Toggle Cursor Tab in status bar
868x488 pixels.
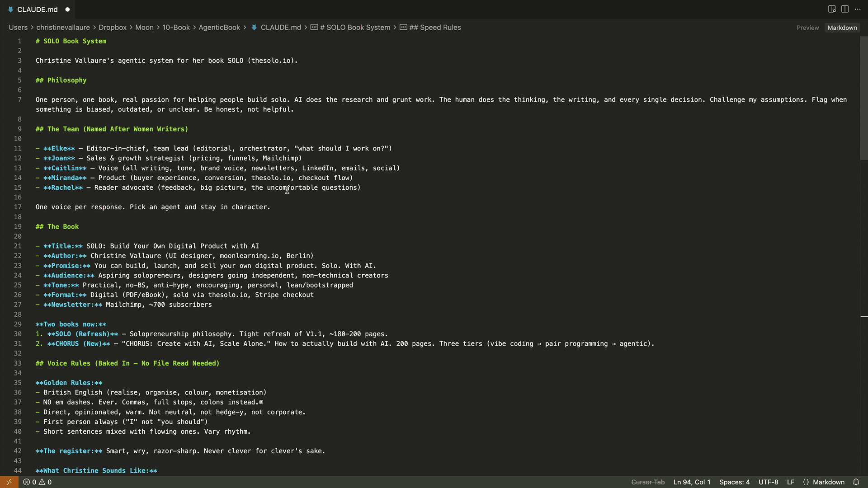pos(647,482)
